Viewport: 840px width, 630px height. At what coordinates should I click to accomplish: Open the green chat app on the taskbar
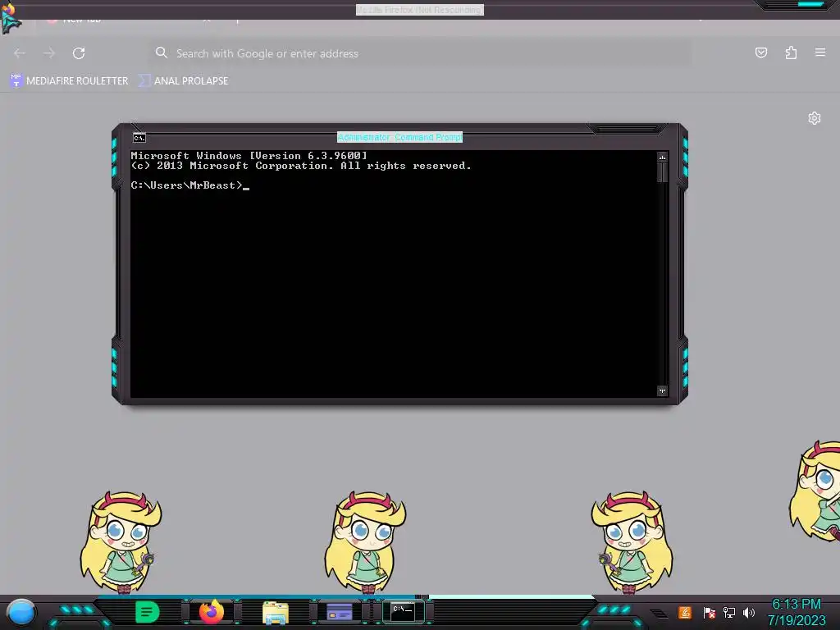pyautogui.click(x=148, y=612)
